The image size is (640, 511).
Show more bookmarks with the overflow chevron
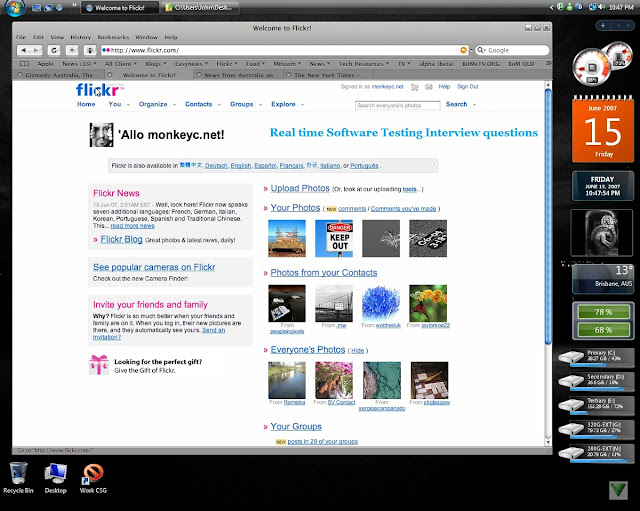tap(548, 64)
